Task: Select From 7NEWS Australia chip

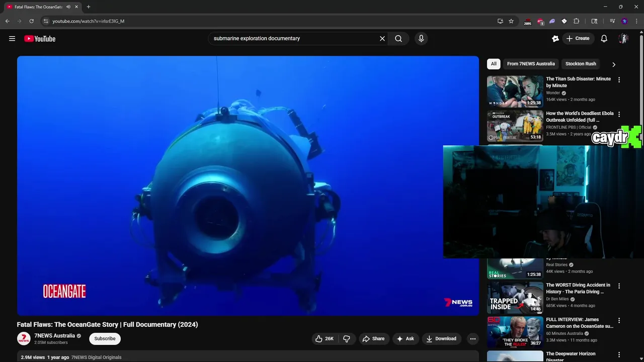Action: pos(531,64)
